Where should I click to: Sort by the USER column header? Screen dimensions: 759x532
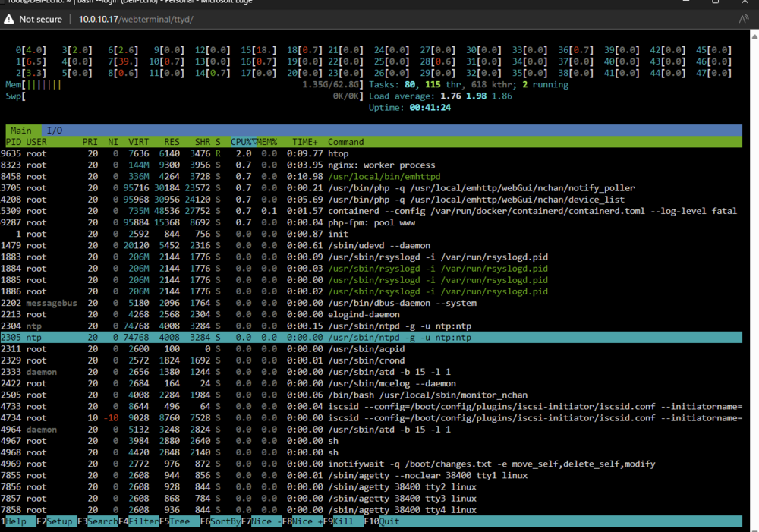36,142
